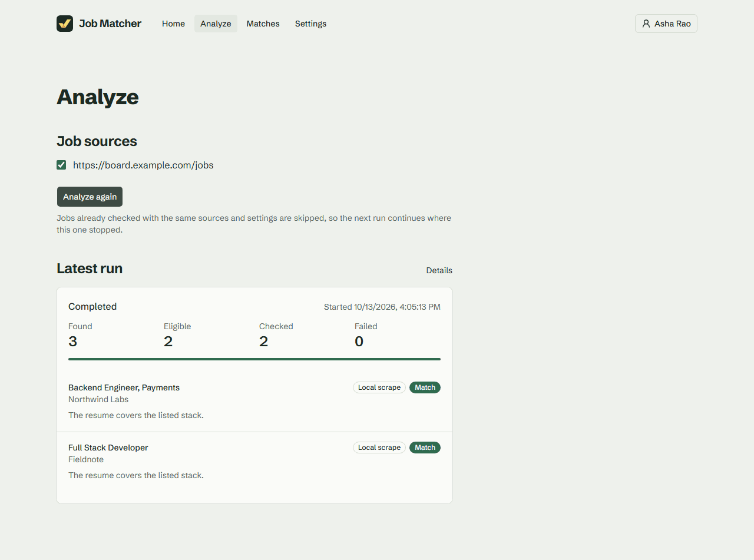
Task: Click the Analyze again button
Action: [x=90, y=197]
